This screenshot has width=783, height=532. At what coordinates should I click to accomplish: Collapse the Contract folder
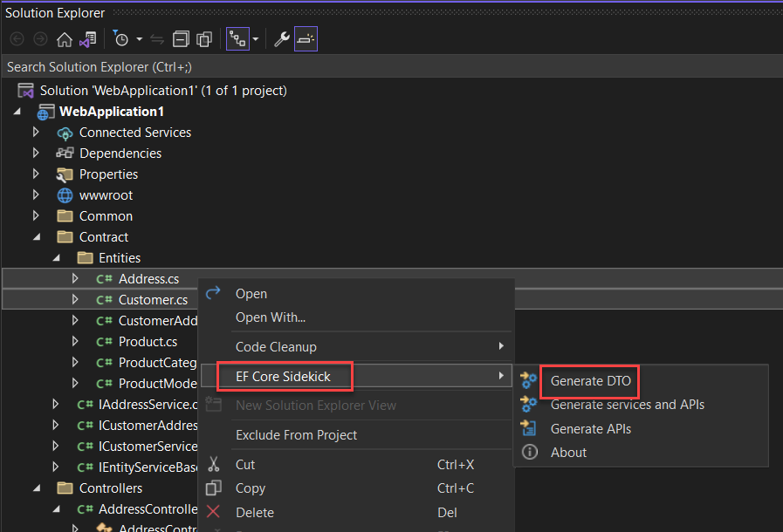[x=37, y=237]
